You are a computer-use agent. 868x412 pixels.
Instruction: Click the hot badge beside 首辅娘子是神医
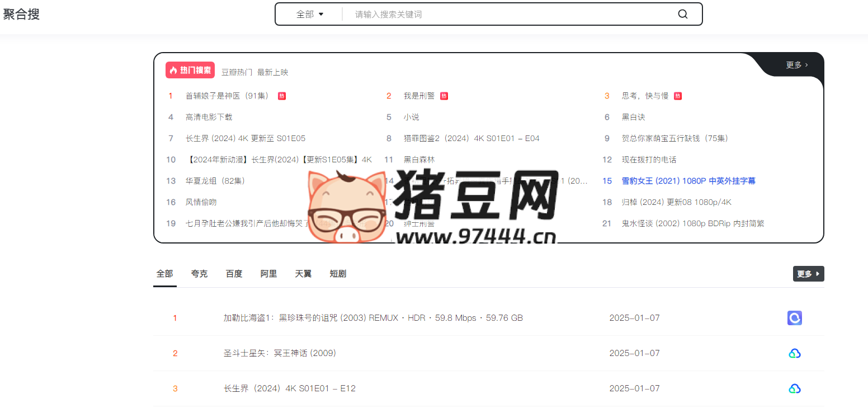pyautogui.click(x=282, y=96)
